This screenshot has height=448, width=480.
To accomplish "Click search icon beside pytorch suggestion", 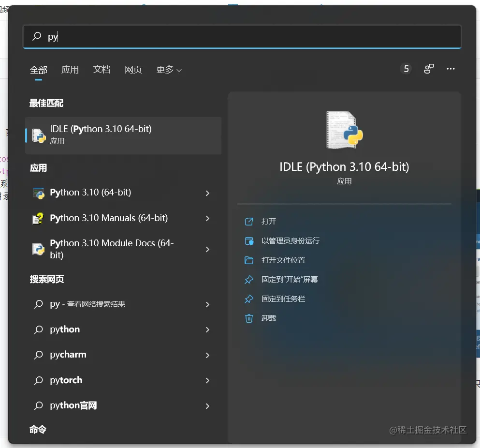I will (x=38, y=381).
